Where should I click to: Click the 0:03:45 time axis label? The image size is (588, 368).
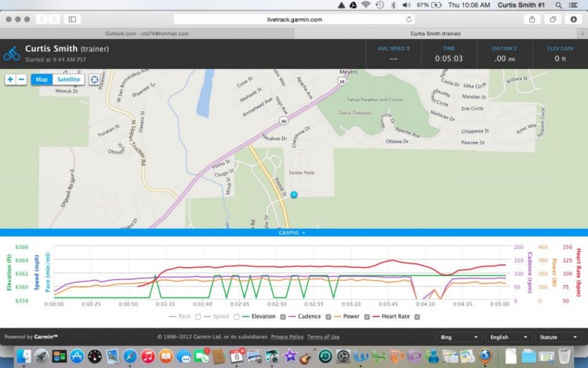[x=388, y=304]
